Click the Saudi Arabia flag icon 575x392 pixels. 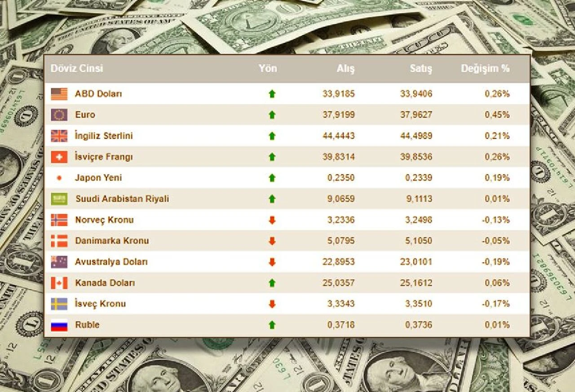(59, 198)
